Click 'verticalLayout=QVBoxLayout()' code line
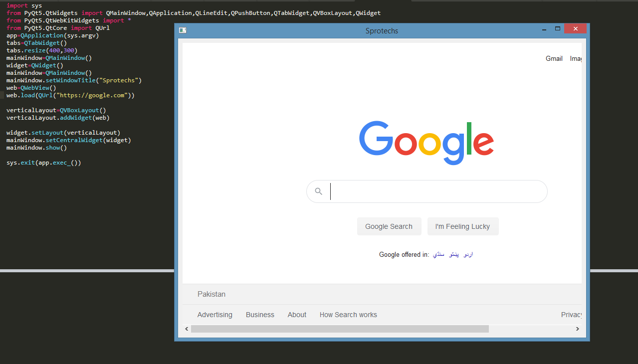638x364 pixels. (x=56, y=110)
